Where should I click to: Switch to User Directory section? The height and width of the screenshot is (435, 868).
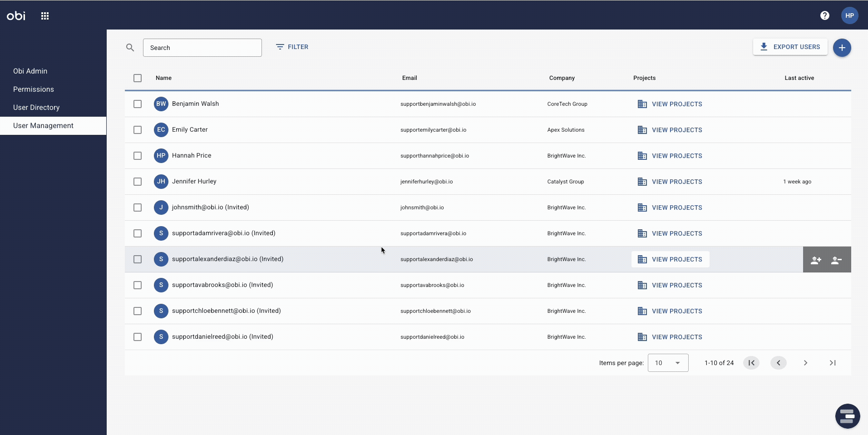(36, 107)
